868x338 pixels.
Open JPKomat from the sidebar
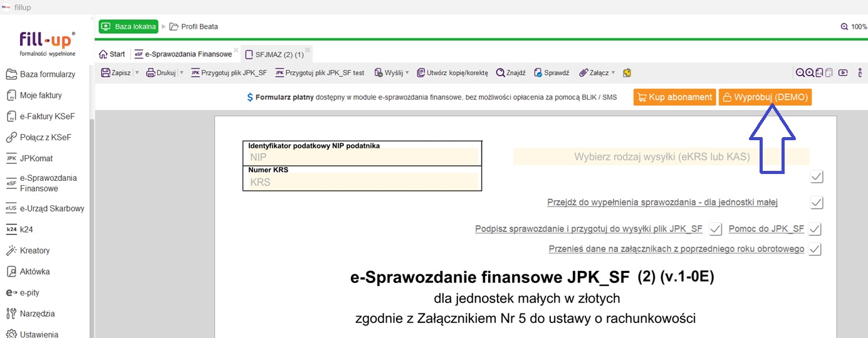pyautogui.click(x=36, y=158)
